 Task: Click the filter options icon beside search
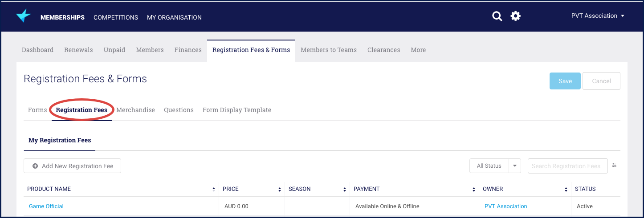click(614, 166)
